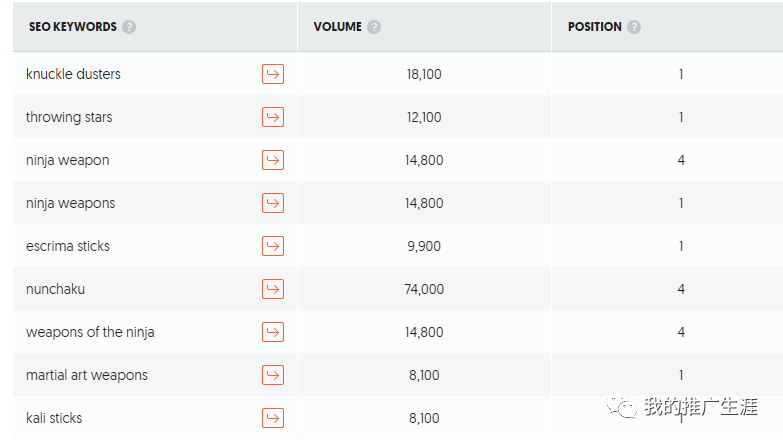Open arrow icon for escrima sticks

(272, 246)
